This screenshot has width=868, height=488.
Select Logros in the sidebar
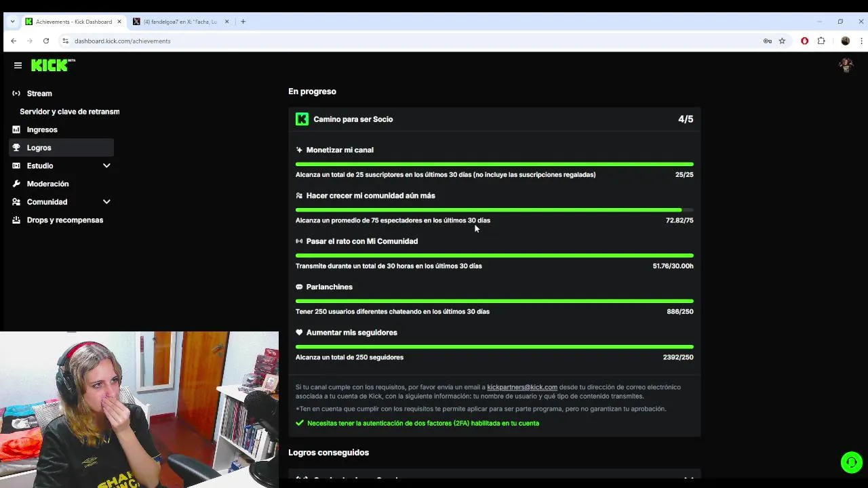point(62,148)
